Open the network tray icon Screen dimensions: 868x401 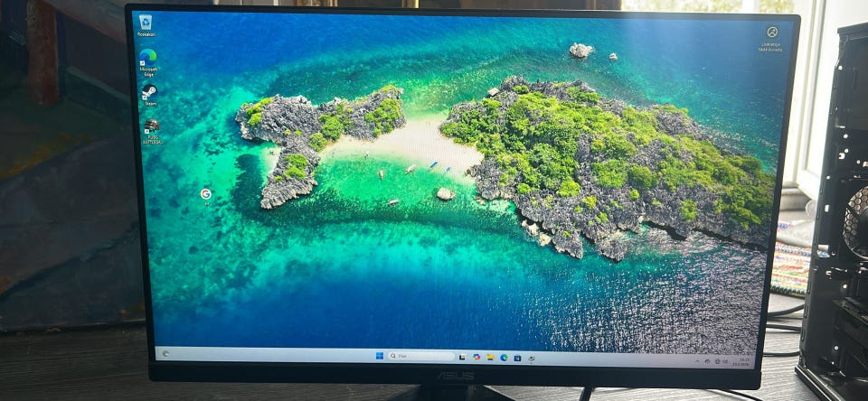click(x=717, y=361)
